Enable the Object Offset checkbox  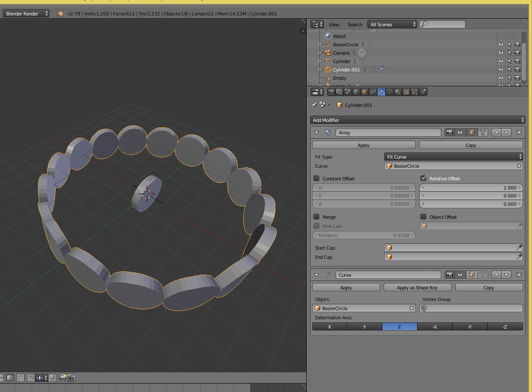pos(423,217)
